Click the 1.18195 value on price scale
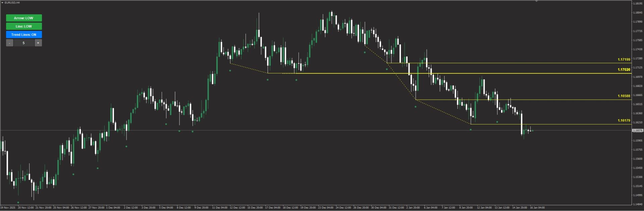 pyautogui.click(x=638, y=4)
